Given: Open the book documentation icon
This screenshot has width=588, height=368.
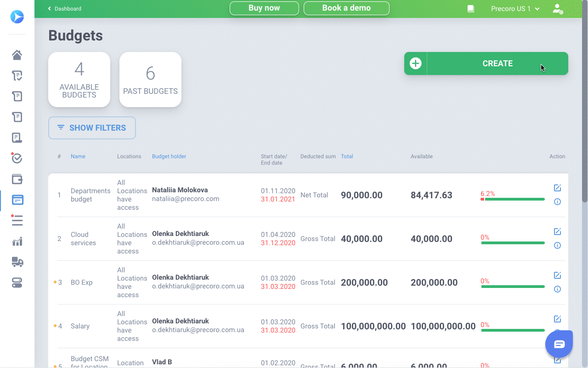Looking at the screenshot, I should pyautogui.click(x=470, y=9).
